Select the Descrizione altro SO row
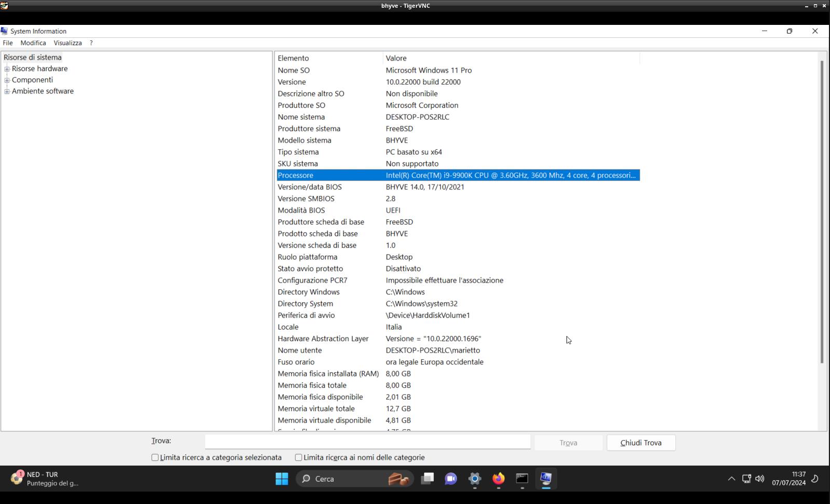The image size is (830, 504). (x=458, y=94)
